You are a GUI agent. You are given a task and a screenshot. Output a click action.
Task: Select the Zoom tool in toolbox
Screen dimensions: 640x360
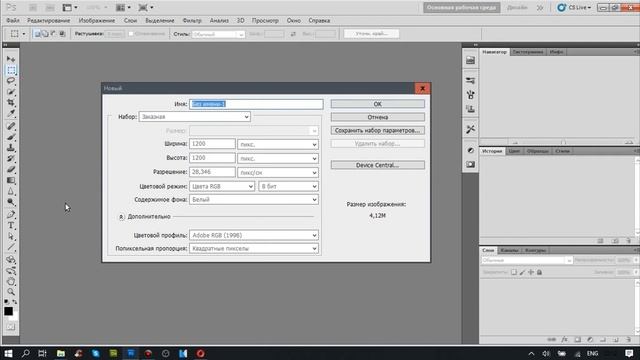(x=11, y=292)
